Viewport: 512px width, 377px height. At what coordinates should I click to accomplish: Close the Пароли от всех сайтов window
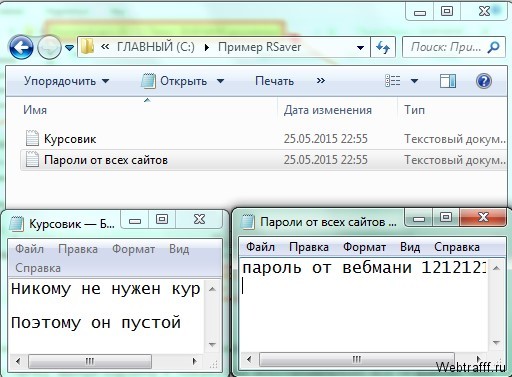click(x=483, y=217)
